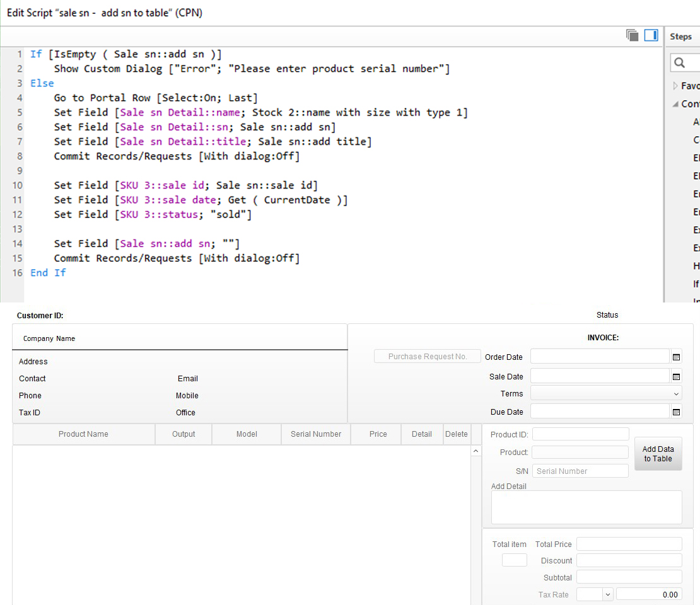Viewport: 700px width, 605px height.
Task: Click the Add Detail text area
Action: point(586,507)
